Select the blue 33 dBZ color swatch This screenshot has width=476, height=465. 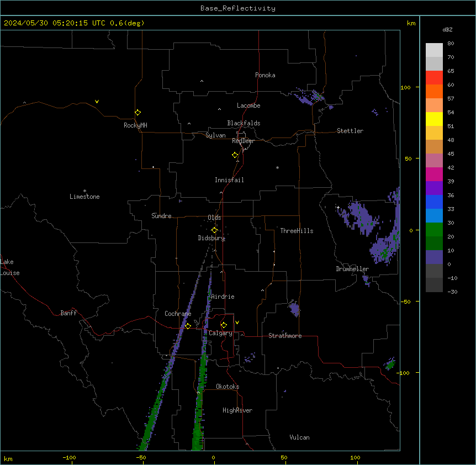(434, 202)
